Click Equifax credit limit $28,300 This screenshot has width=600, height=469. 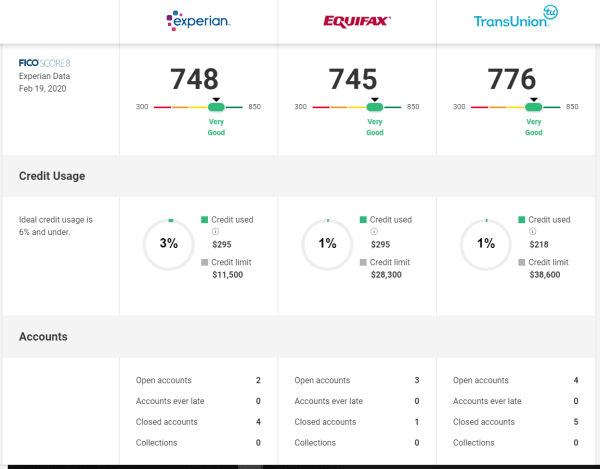(386, 275)
